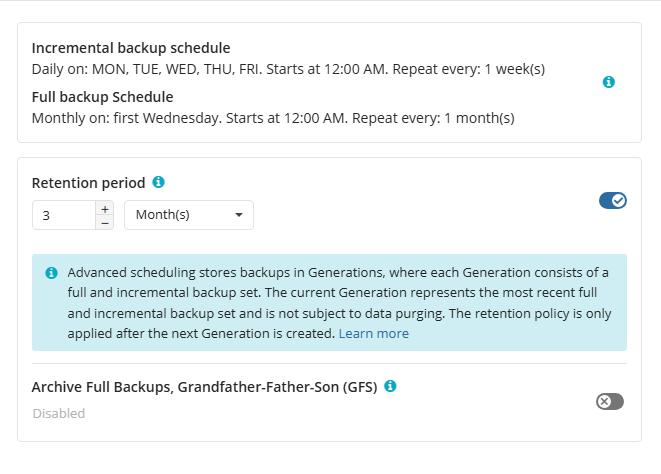Open the Month(s) unit dropdown

188,215
